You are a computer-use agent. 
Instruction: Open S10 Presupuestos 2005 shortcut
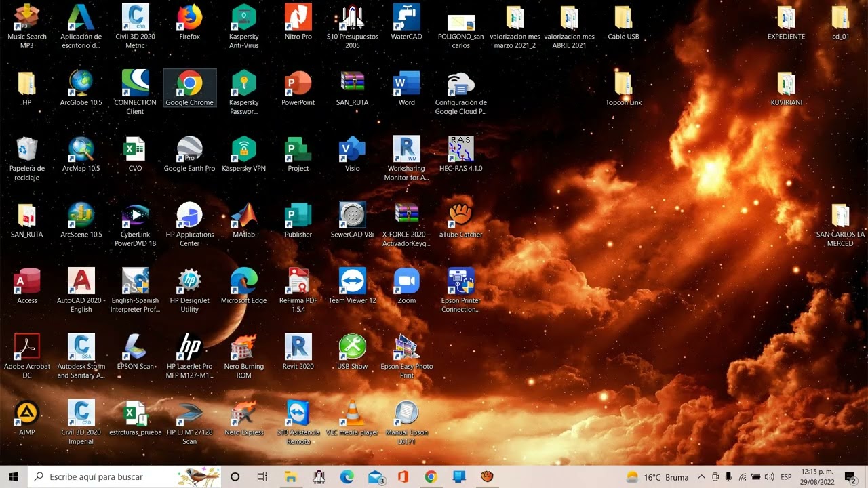[353, 26]
